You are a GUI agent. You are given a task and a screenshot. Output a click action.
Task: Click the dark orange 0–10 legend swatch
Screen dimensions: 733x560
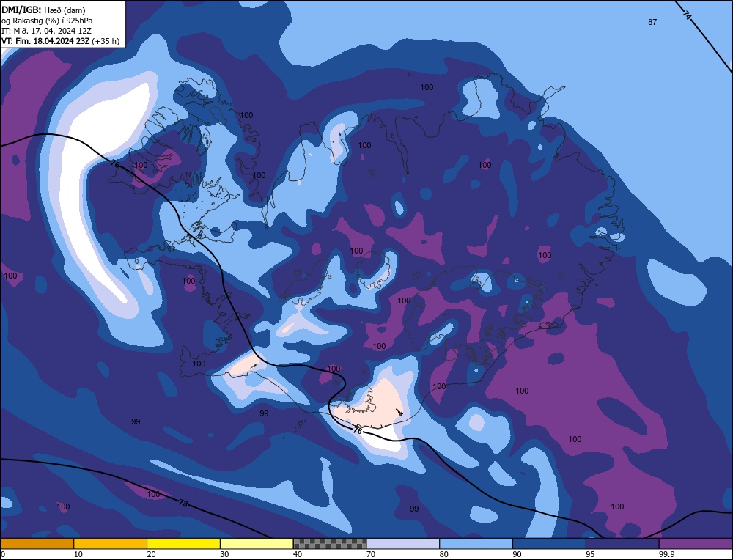click(37, 543)
